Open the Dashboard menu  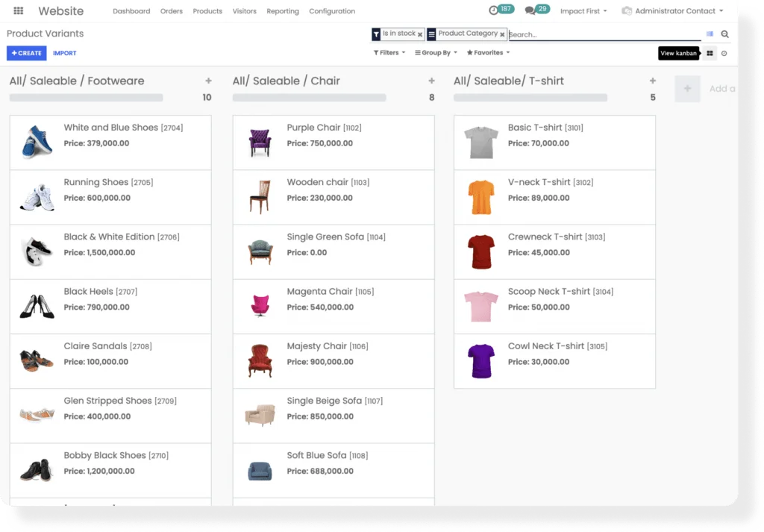point(131,10)
